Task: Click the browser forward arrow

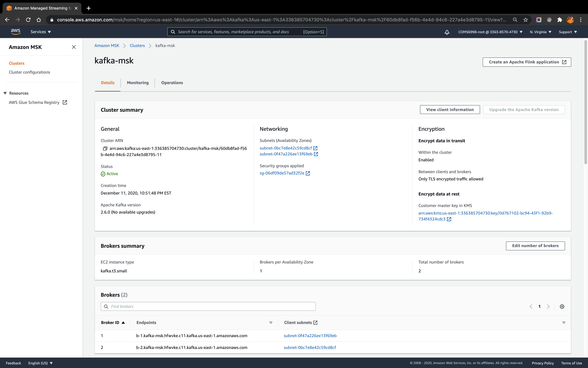Action: (x=18, y=20)
